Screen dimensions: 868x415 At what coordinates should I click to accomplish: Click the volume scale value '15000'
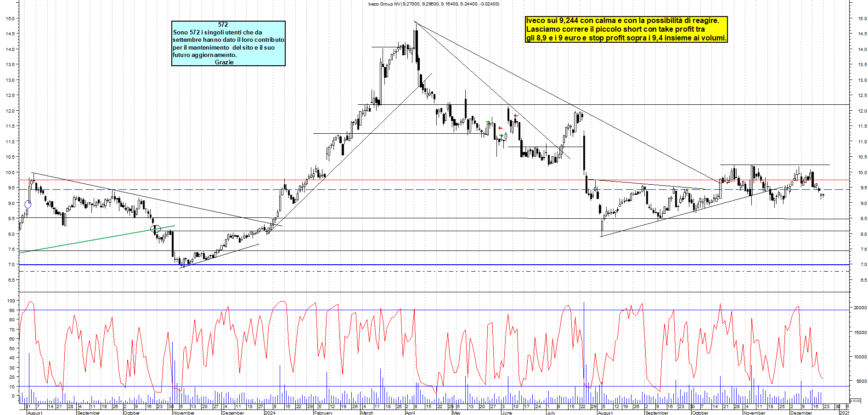[860, 332]
